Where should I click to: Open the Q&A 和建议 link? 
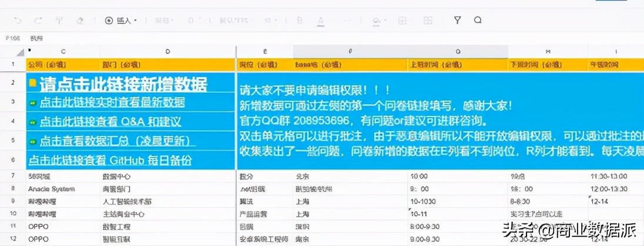[x=110, y=122]
